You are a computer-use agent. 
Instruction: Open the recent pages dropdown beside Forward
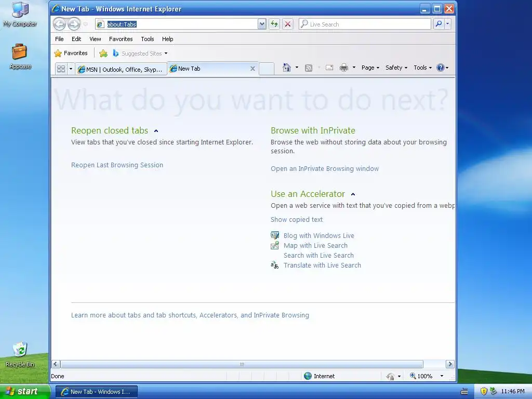86,24
